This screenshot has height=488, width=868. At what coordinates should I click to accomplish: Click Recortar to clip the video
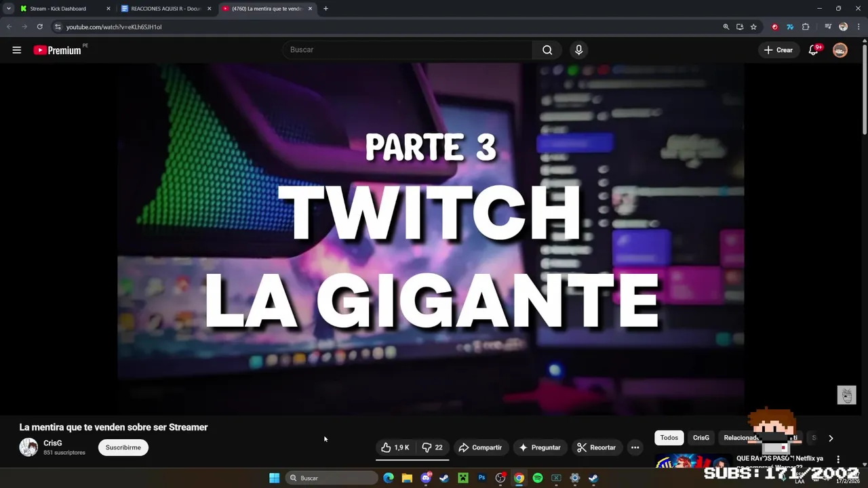click(596, 447)
